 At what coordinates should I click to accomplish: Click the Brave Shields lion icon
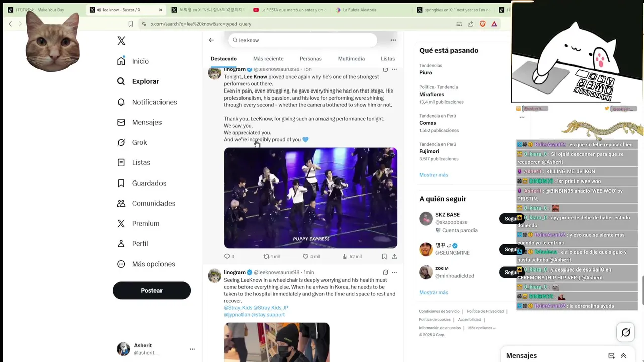pos(482,24)
